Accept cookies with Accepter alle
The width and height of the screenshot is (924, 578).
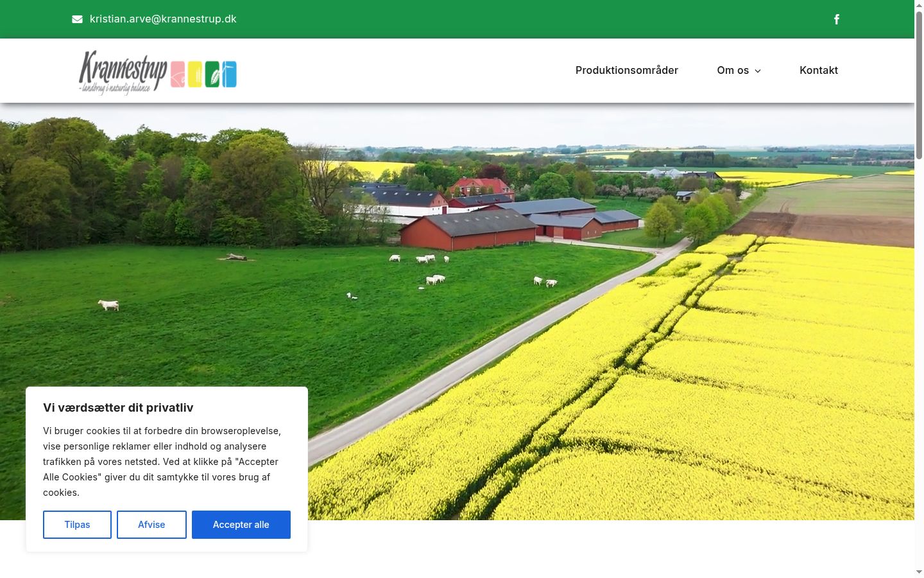tap(241, 525)
